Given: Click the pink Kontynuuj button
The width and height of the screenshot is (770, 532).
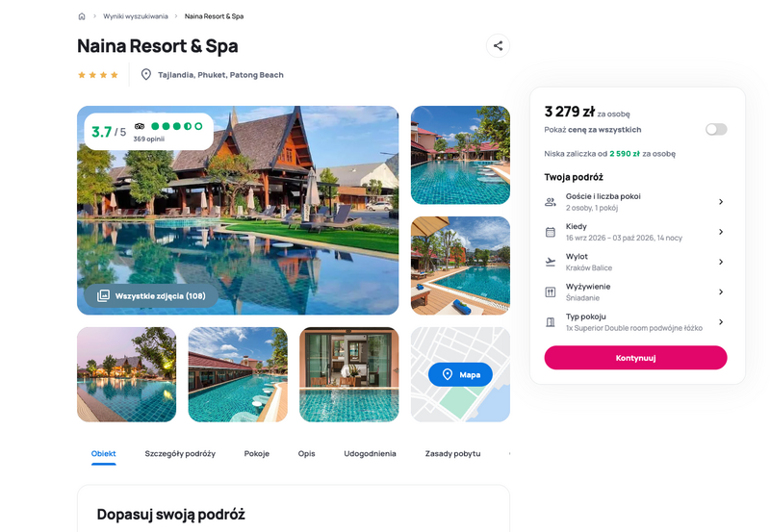Looking at the screenshot, I should (635, 358).
